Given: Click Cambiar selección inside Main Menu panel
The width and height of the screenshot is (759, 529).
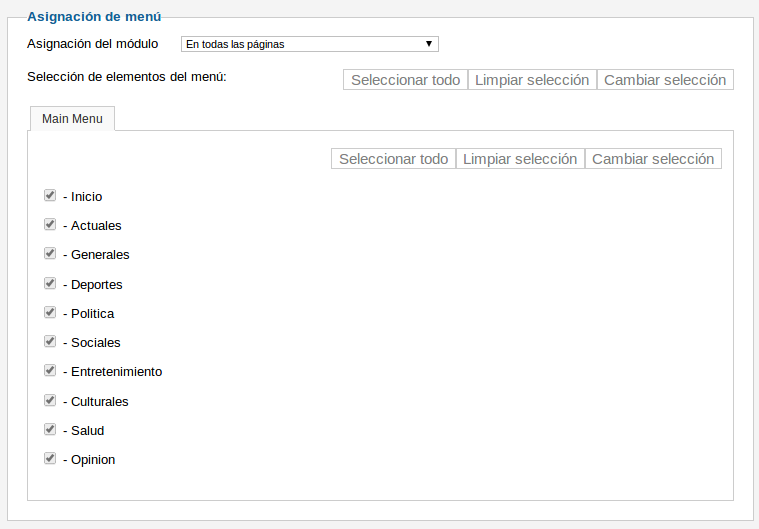Looking at the screenshot, I should click(x=653, y=159).
